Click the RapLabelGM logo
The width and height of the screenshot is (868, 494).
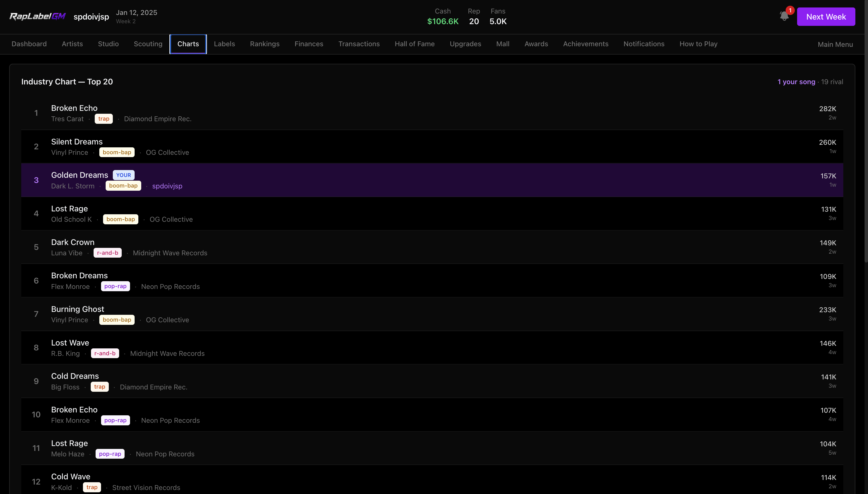(x=38, y=16)
